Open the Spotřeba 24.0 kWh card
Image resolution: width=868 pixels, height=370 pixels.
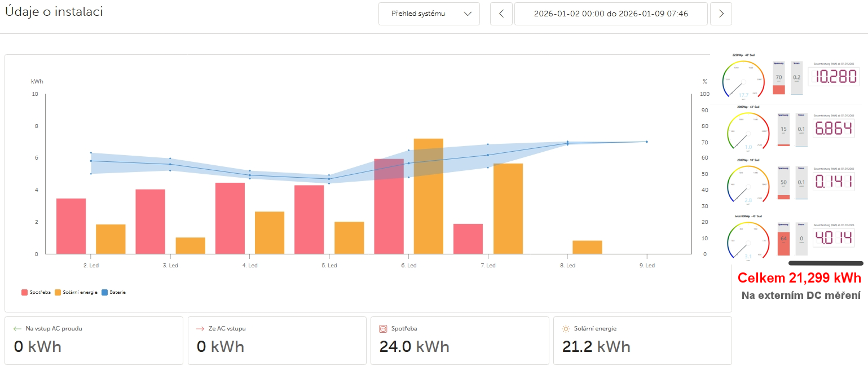tap(460, 340)
